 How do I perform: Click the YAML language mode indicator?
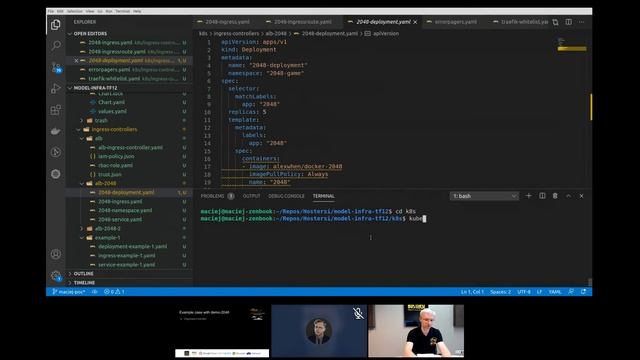pyautogui.click(x=555, y=292)
